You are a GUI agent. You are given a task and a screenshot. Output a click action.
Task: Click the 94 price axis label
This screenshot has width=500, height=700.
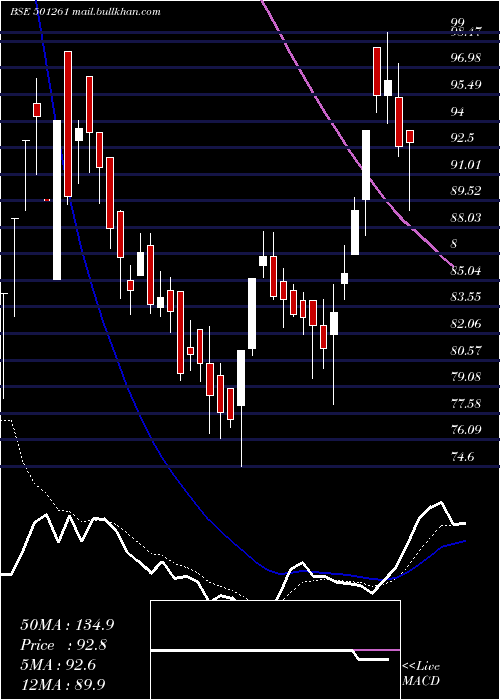click(x=457, y=111)
